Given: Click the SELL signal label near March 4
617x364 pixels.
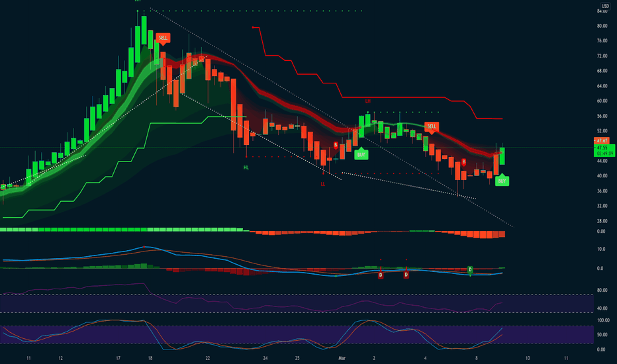Looking at the screenshot, I should coord(432,126).
